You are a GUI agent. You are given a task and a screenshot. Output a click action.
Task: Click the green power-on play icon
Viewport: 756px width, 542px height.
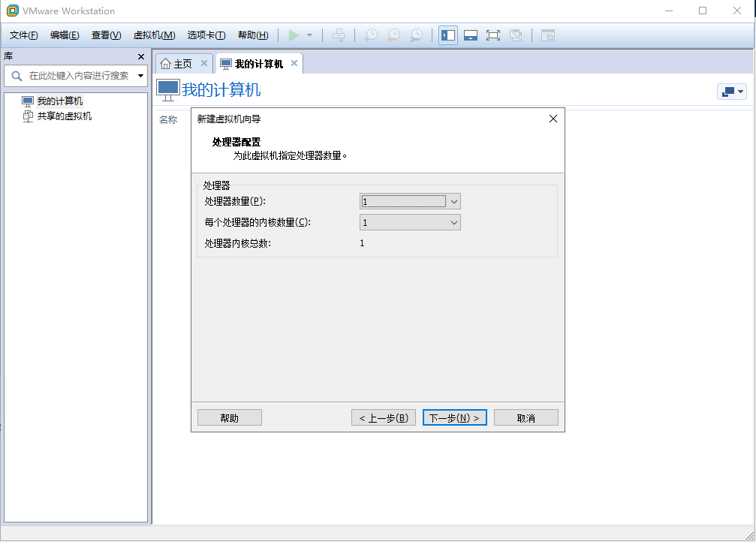[x=294, y=35]
